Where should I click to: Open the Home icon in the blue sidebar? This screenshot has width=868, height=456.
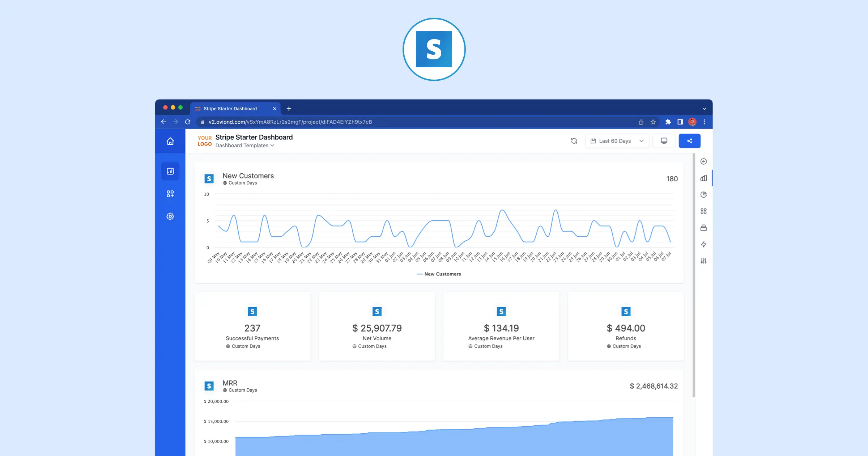tap(170, 141)
